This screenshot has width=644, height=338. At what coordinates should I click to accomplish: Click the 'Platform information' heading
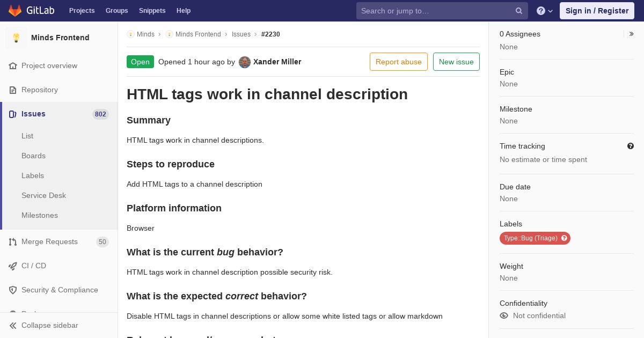[174, 208]
